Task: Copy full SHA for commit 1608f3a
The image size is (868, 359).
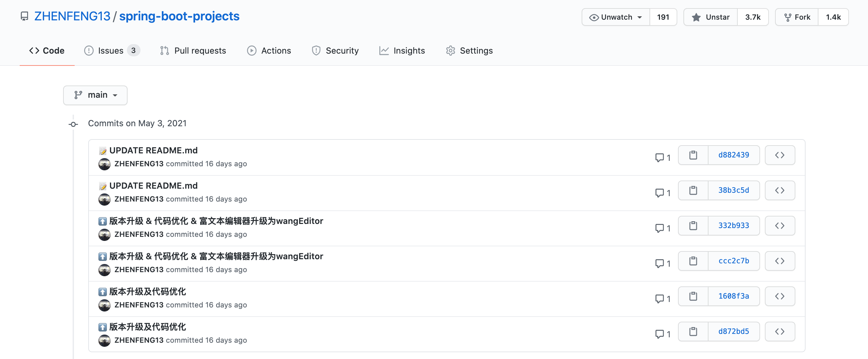Action: click(693, 296)
